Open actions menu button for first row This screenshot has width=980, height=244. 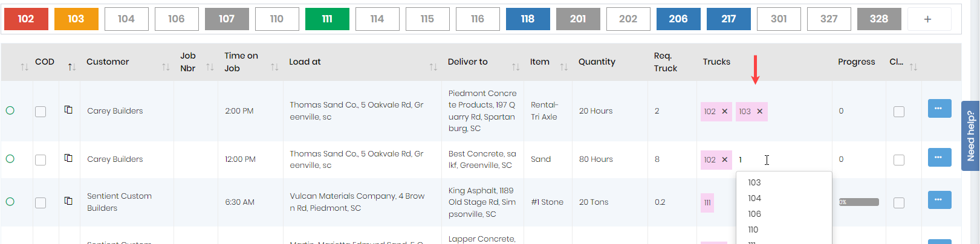[x=939, y=109]
